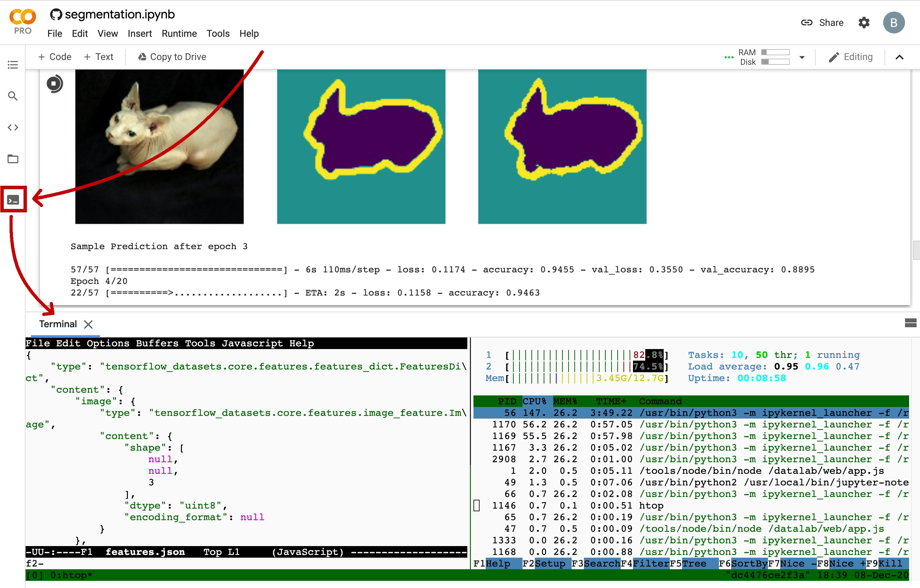Toggle terminal panel layout icon
Image resolution: width=920 pixels, height=588 pixels.
pyautogui.click(x=910, y=323)
